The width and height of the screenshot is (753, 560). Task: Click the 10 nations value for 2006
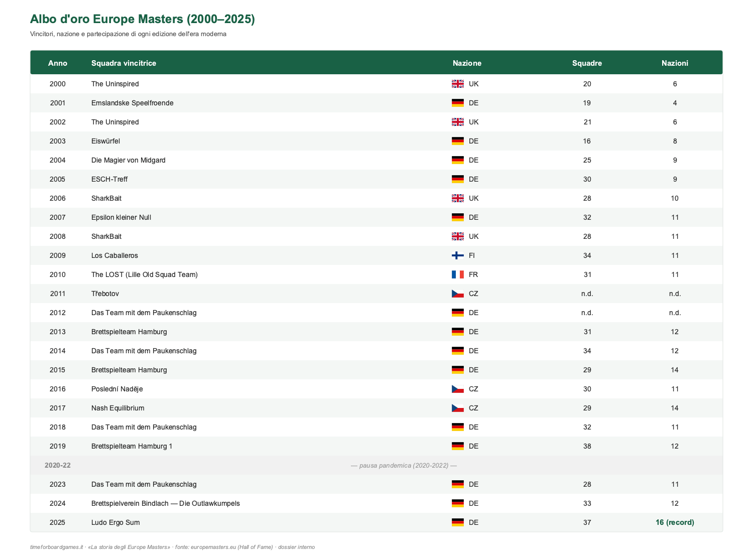675,198
